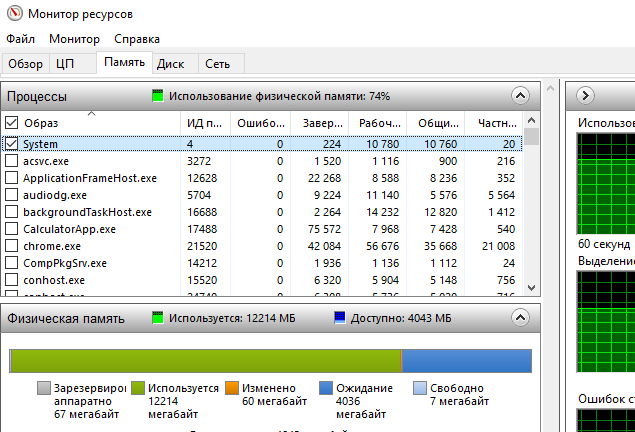Click the green used segment of memory bar

click(x=206, y=361)
